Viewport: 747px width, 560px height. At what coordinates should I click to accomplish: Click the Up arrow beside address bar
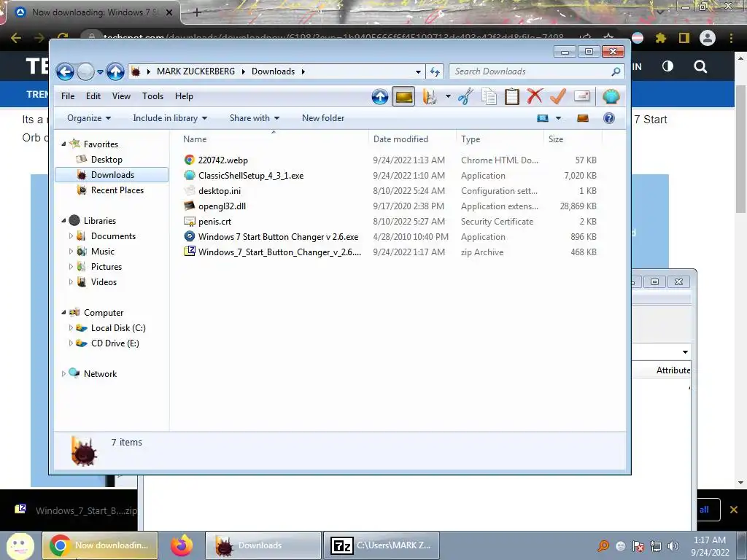pos(115,72)
